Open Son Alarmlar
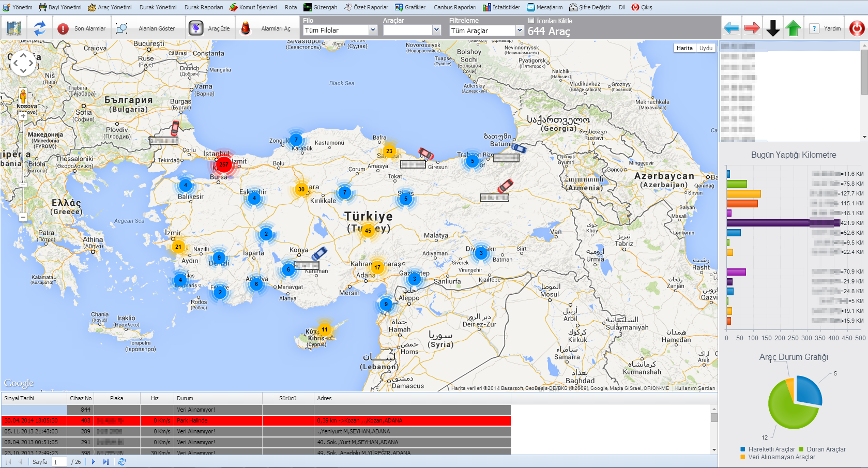 tap(89, 28)
